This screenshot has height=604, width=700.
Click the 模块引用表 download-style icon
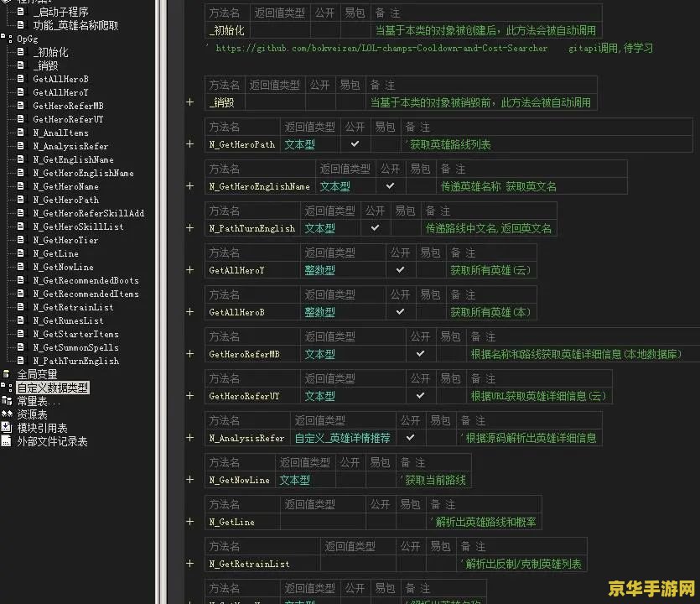point(7,428)
